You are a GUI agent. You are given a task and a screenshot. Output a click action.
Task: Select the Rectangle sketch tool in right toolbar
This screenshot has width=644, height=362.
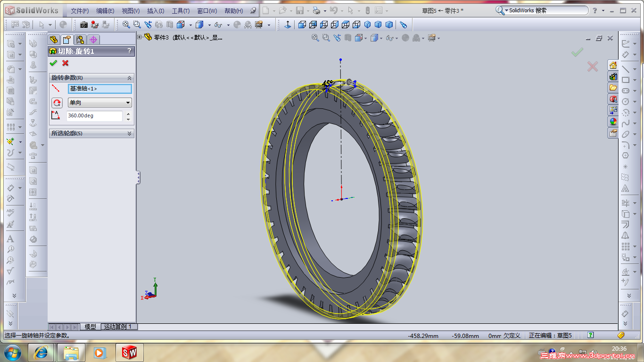(625, 80)
